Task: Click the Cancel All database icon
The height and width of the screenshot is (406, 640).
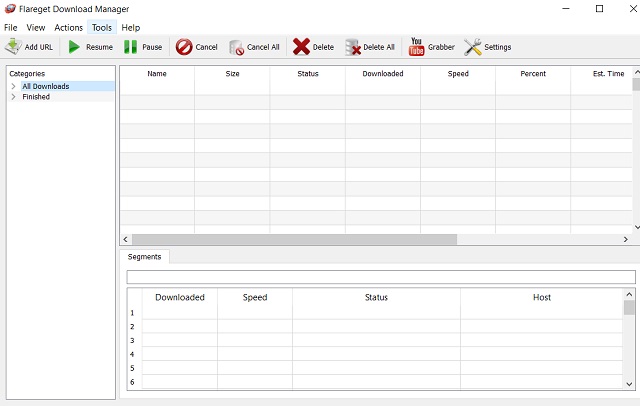Action: click(236, 47)
